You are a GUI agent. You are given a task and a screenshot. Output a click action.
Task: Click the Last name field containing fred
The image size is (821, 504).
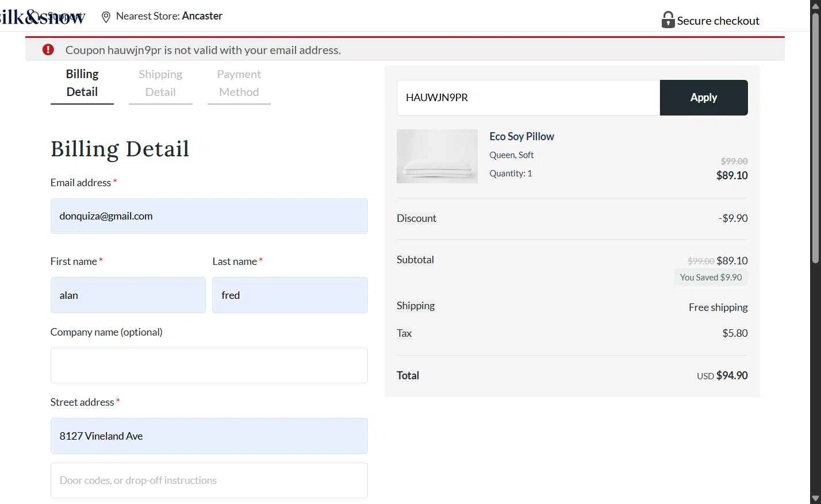[x=290, y=295]
